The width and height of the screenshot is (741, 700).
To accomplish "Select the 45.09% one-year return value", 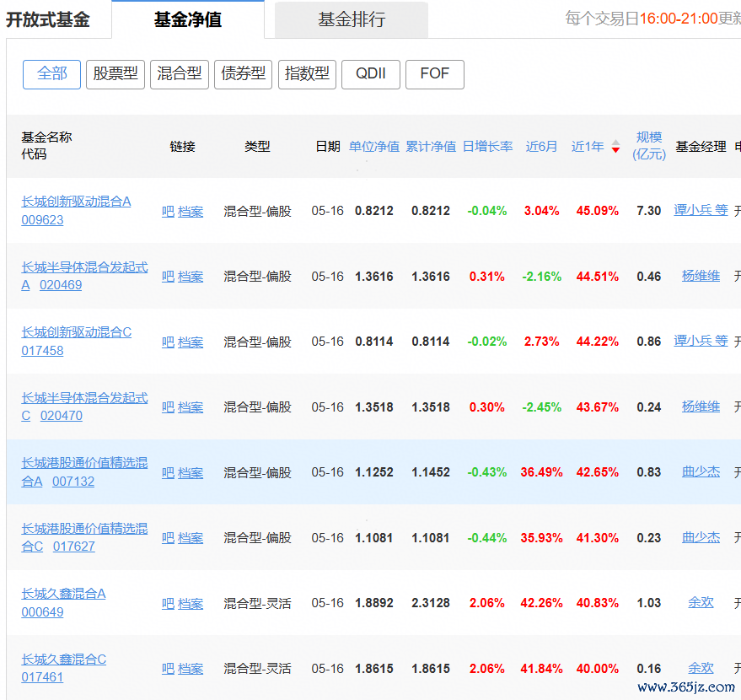I will (598, 211).
